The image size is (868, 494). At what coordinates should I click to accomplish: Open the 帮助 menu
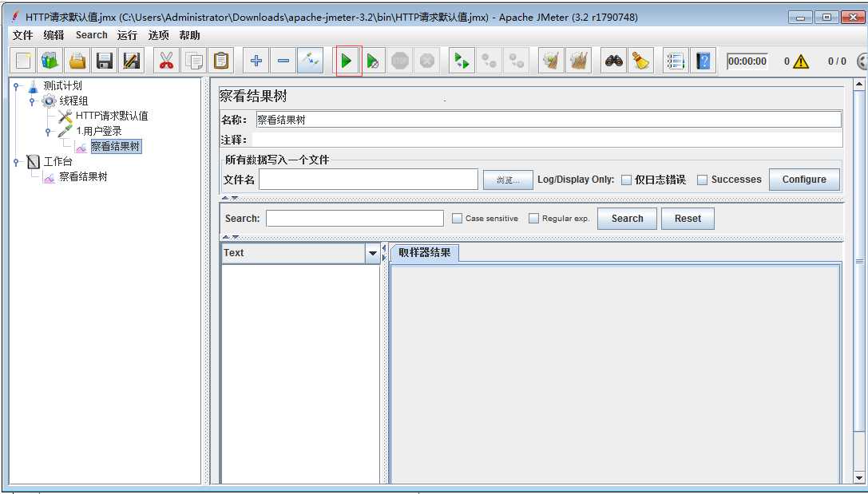189,35
